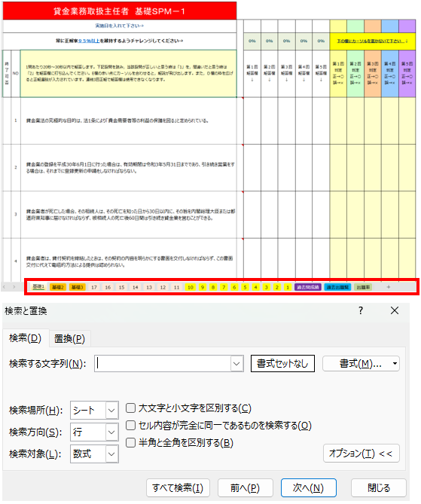Select question 1 text cell
The image size is (421, 504).
pos(129,121)
